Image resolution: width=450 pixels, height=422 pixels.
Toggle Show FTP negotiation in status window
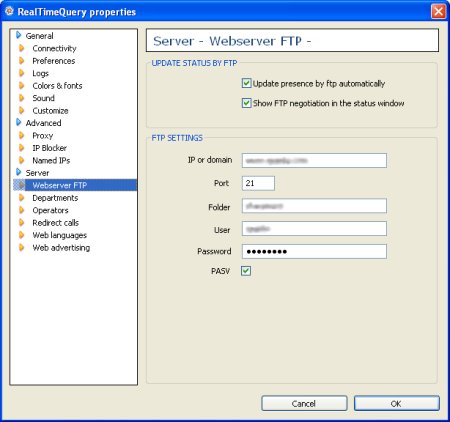click(x=246, y=103)
